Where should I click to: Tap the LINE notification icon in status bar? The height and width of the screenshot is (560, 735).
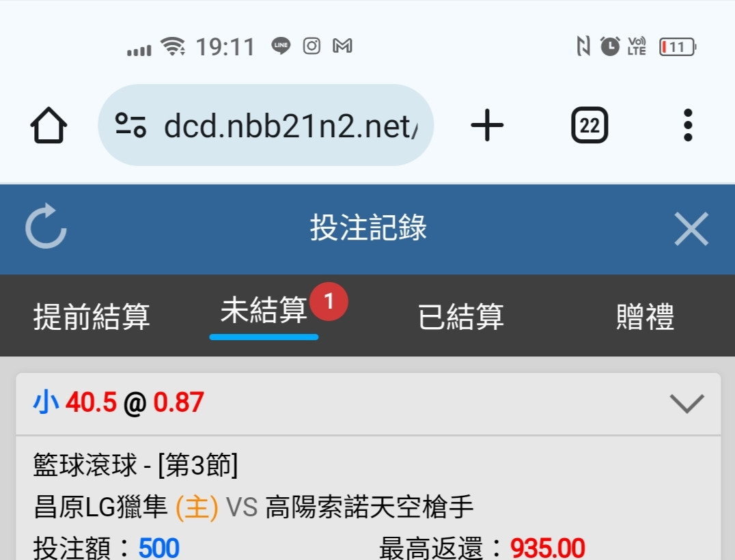click(281, 46)
